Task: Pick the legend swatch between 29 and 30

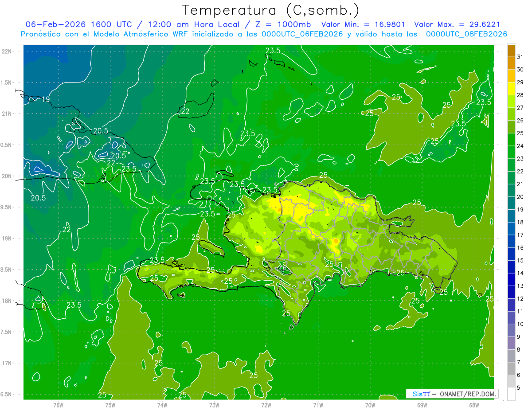Action: (511, 76)
